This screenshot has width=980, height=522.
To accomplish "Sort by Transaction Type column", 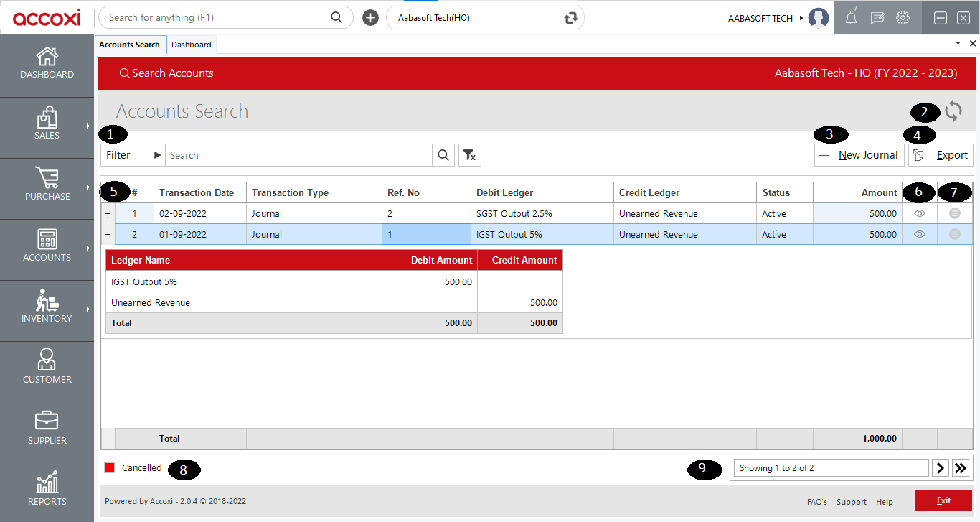I will [x=314, y=192].
